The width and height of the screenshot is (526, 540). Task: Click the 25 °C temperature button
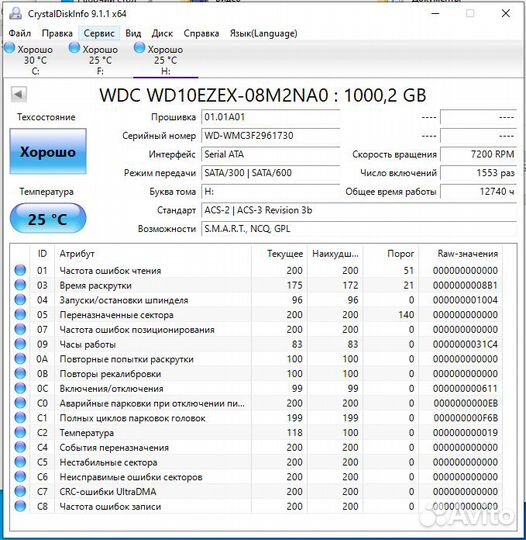(48, 218)
